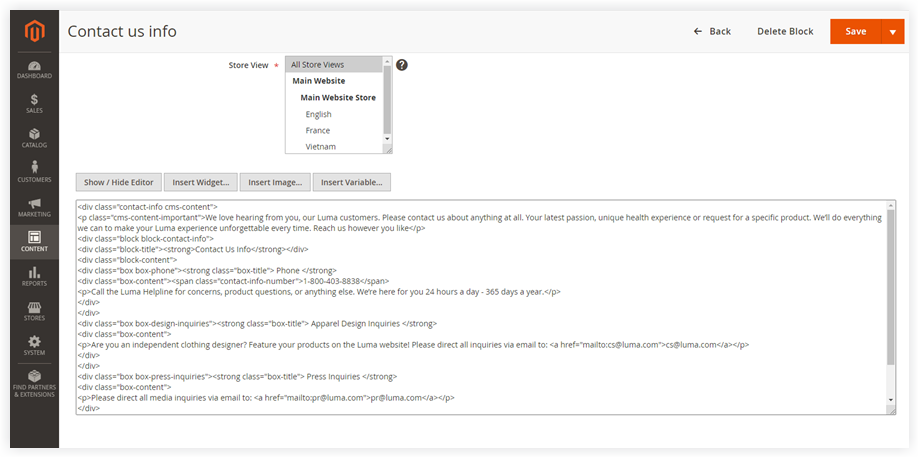Open the Catalog sidebar menu

pyautogui.click(x=34, y=138)
